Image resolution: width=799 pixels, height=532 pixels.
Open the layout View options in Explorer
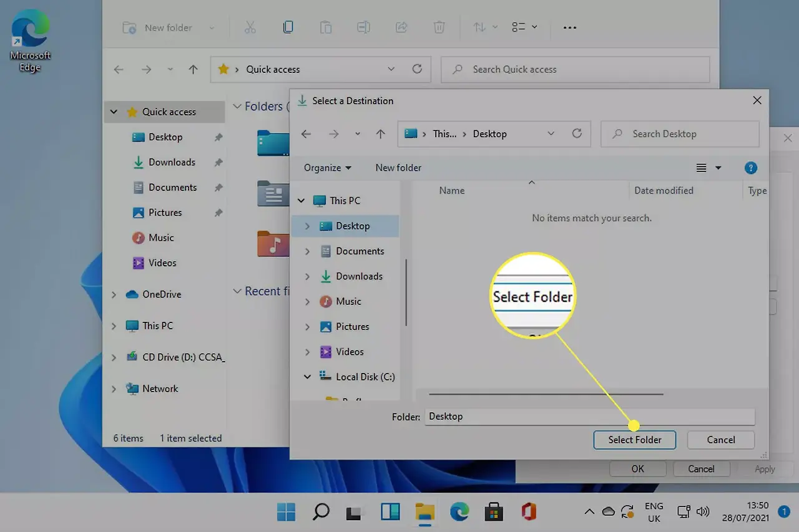(x=524, y=27)
